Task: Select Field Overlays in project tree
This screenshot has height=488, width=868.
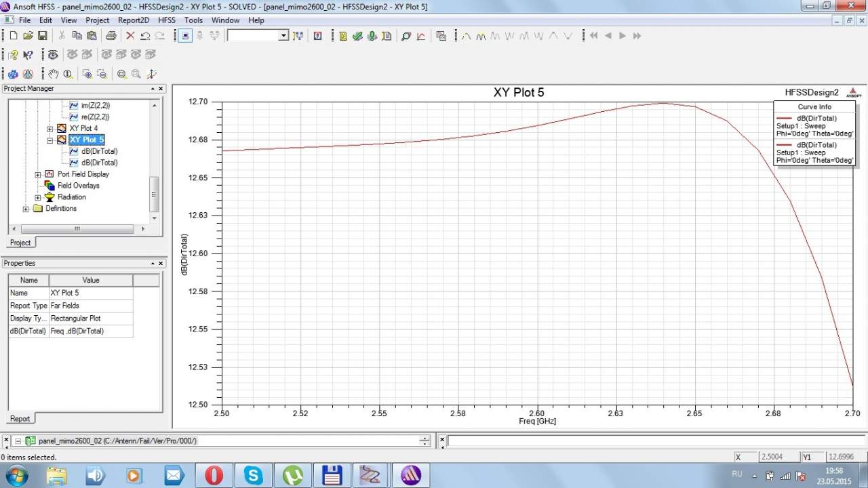Action: pyautogui.click(x=78, y=186)
